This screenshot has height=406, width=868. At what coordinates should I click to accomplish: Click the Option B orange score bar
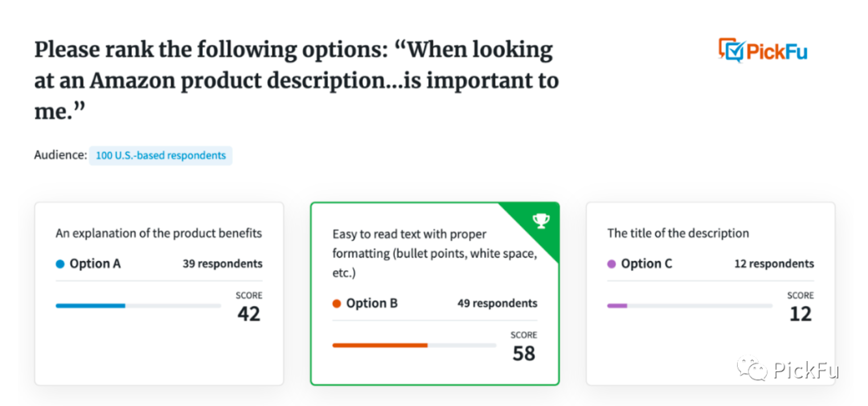pos(379,345)
